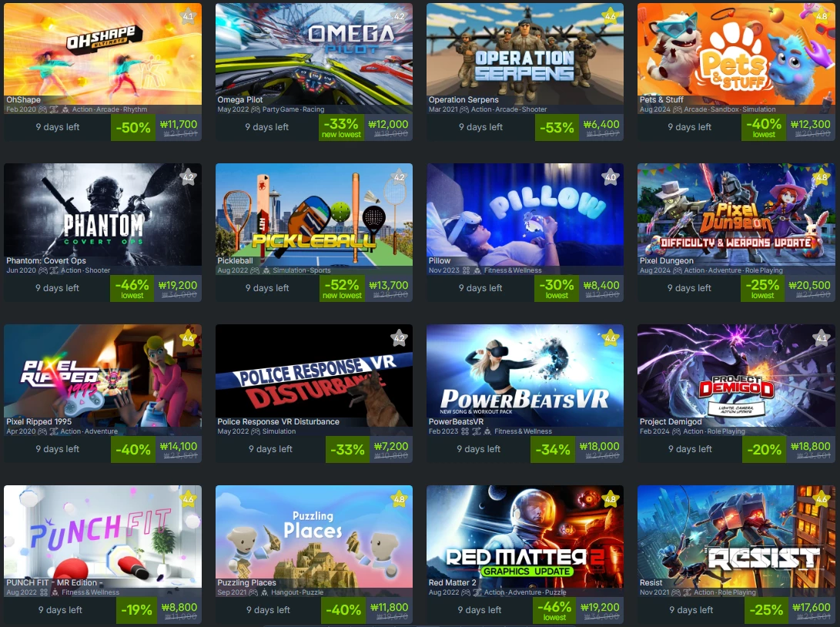
Task: Click the ₩7,200 price for Police Response VR
Action: pyautogui.click(x=391, y=446)
